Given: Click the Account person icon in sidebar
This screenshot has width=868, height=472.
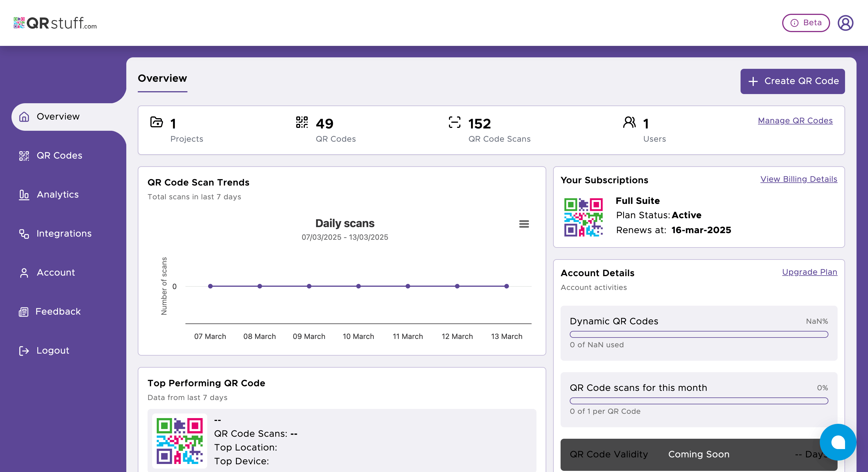Looking at the screenshot, I should pyautogui.click(x=24, y=273).
